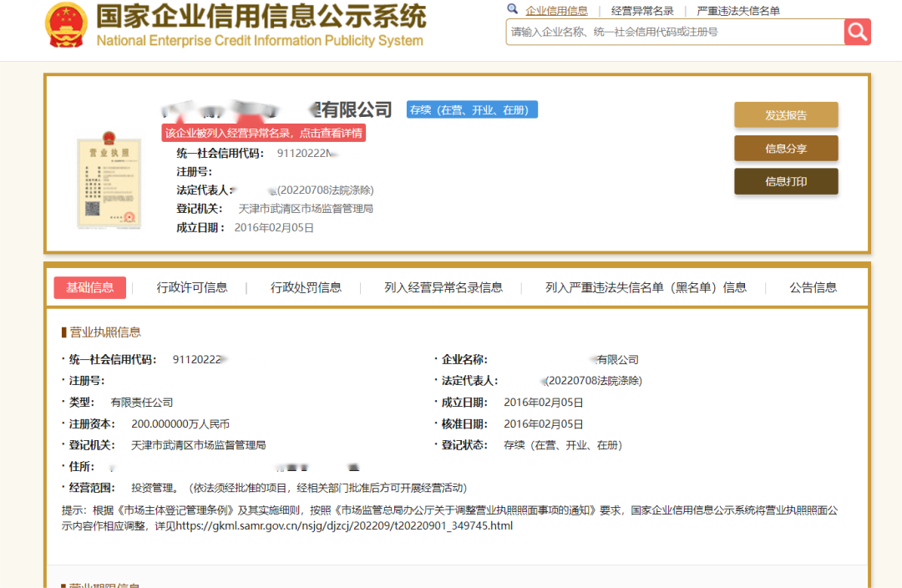
Task: Click the system title 国家企业信用信息公示系统
Action: click(x=261, y=17)
